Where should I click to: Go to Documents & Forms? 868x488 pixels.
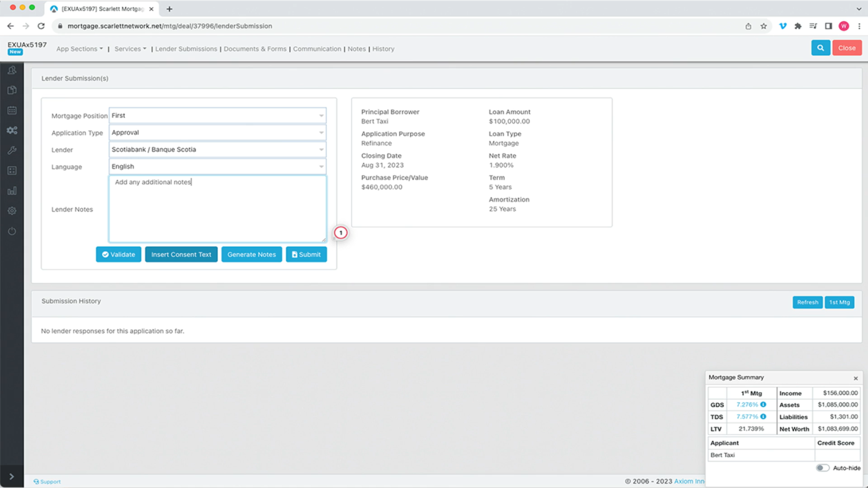click(255, 49)
